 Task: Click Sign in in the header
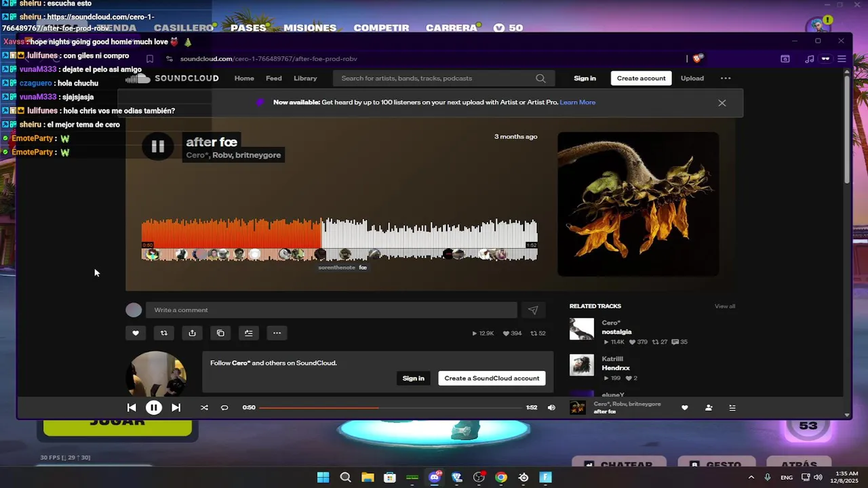[585, 78]
